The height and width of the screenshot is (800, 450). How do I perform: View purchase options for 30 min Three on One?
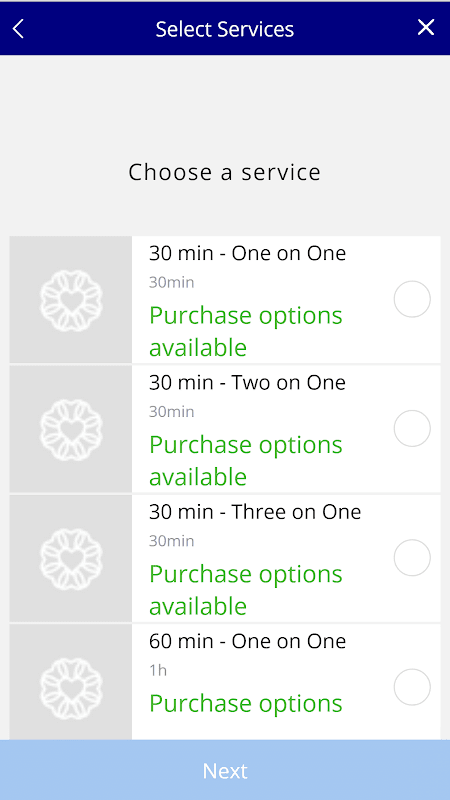[246, 590]
